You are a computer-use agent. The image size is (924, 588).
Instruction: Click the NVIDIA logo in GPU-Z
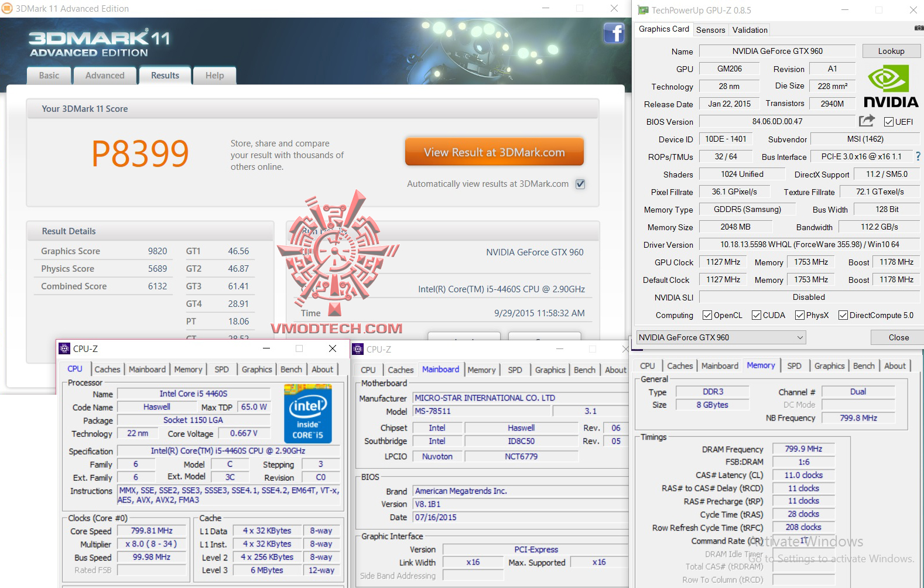tap(891, 86)
